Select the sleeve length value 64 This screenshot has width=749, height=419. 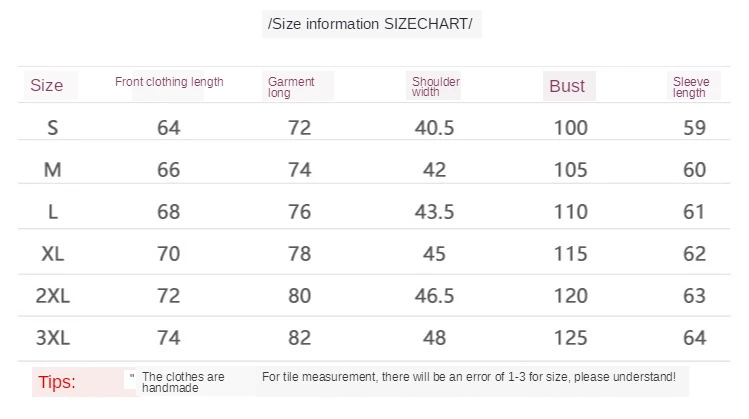pyautogui.click(x=694, y=339)
